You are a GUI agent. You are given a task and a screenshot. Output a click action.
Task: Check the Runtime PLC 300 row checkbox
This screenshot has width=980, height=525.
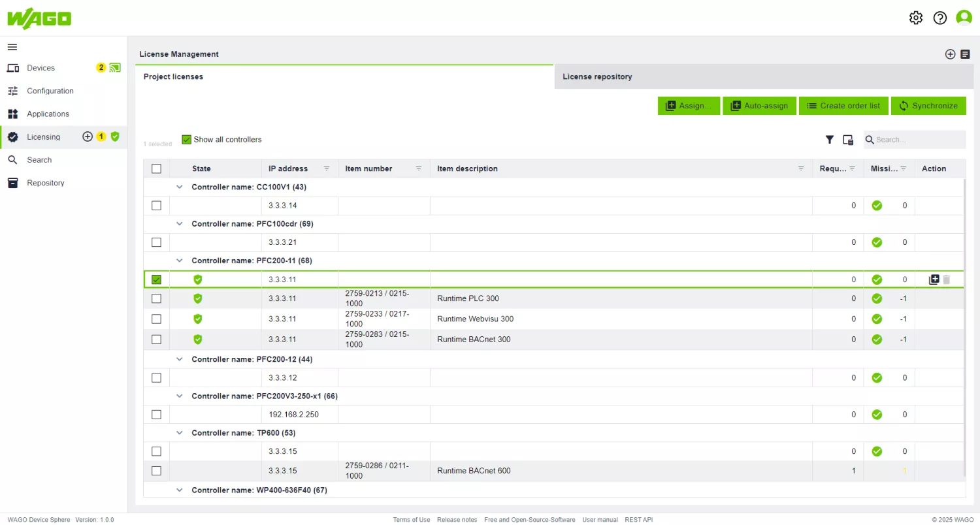pos(156,298)
